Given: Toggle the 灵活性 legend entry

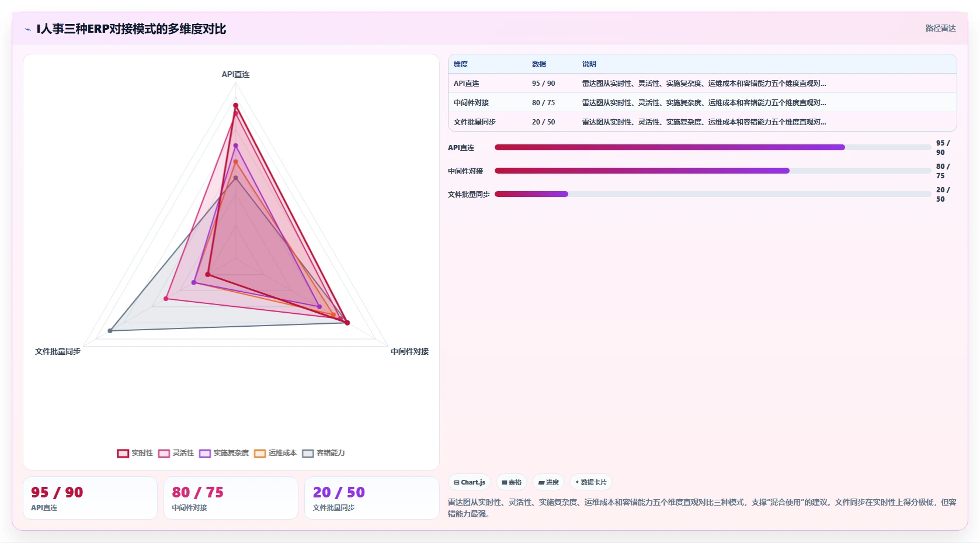Looking at the screenshot, I should click(x=176, y=453).
